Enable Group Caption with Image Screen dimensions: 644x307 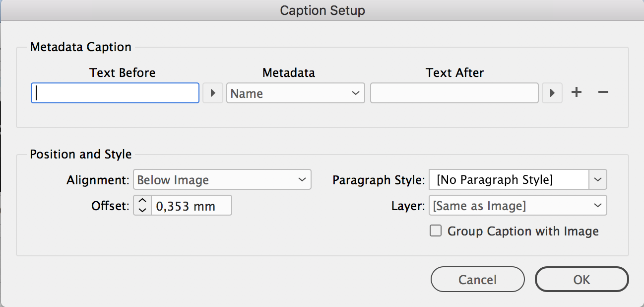pos(436,231)
